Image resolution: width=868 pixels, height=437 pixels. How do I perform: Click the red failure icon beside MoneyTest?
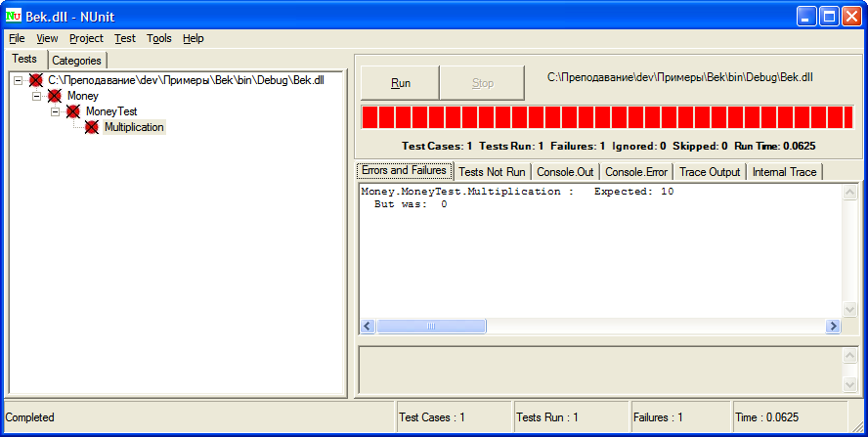tap(73, 111)
